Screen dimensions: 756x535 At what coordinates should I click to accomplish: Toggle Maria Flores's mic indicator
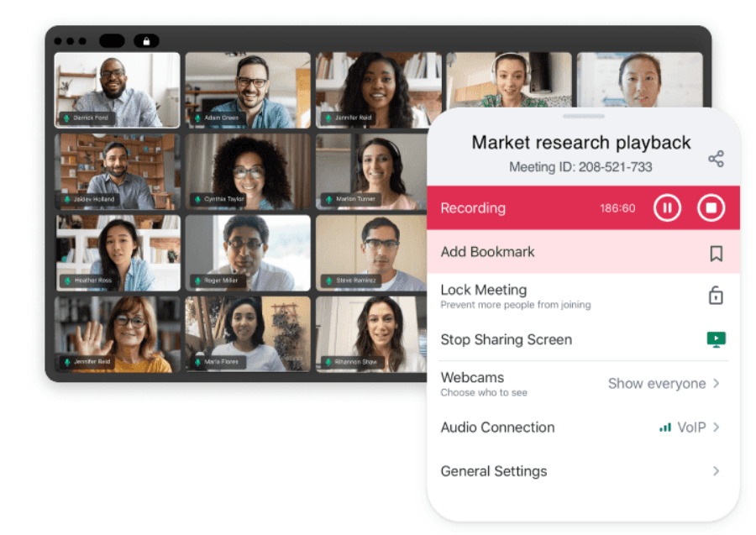tap(197, 362)
